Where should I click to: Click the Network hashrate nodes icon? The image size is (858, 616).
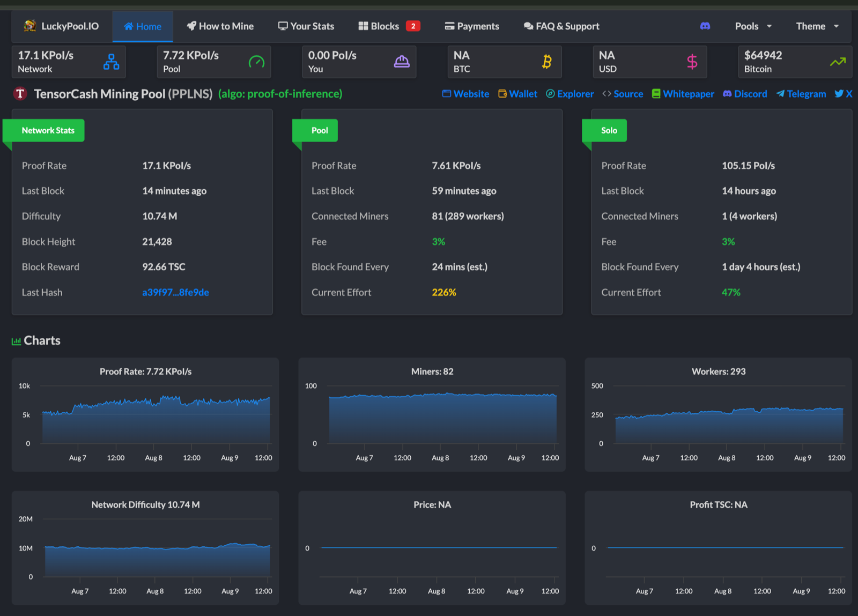(111, 62)
